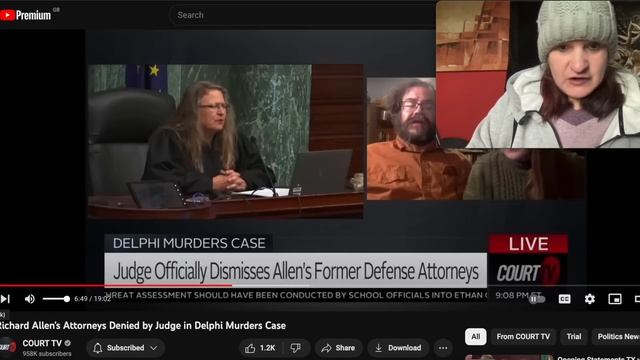Open COURT TV channel name link
Image resolution: width=640 pixels, height=360 pixels.
point(42,343)
